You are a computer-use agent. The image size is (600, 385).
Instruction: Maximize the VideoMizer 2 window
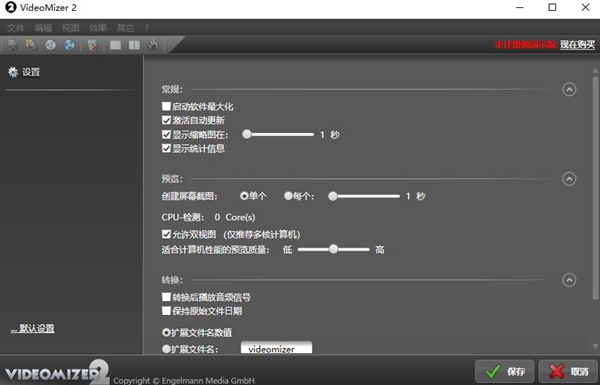click(552, 7)
